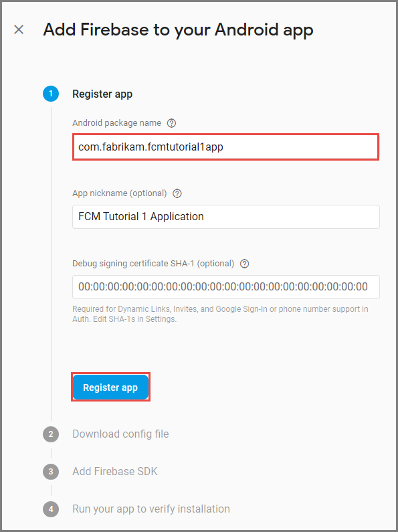Viewport: 398px width, 532px height.
Task: Expand the Download config file step
Action: pyautogui.click(x=120, y=434)
